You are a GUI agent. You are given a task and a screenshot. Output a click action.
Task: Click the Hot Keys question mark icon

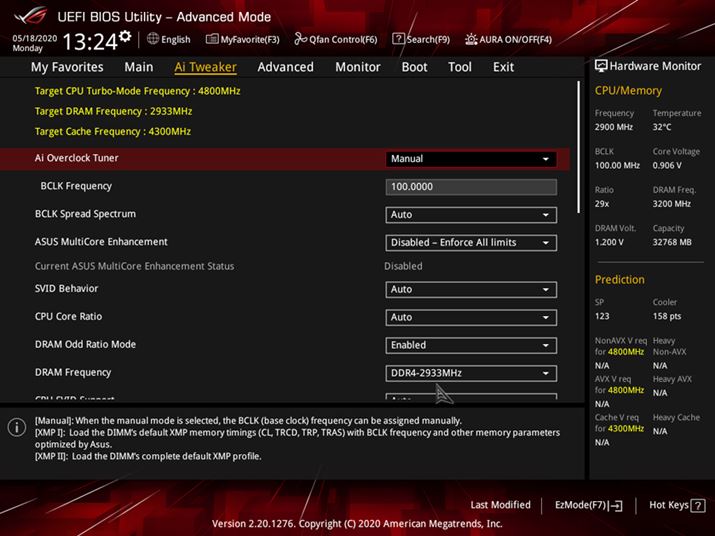click(698, 505)
